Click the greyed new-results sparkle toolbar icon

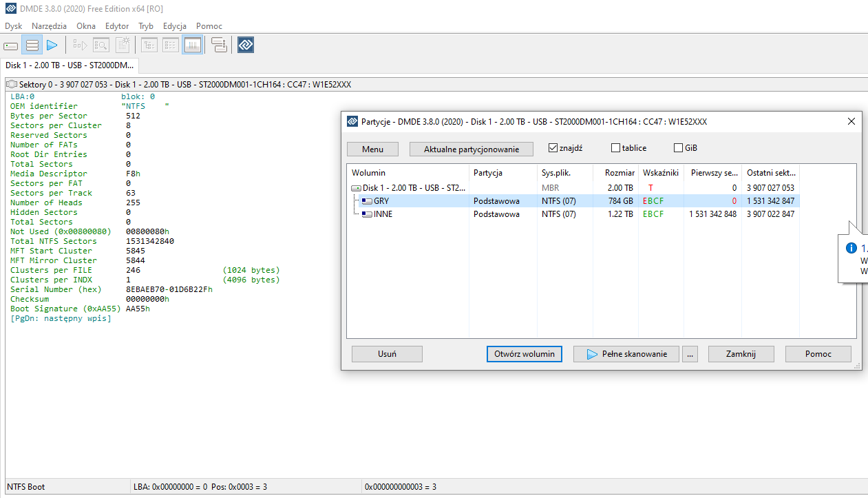coord(123,45)
